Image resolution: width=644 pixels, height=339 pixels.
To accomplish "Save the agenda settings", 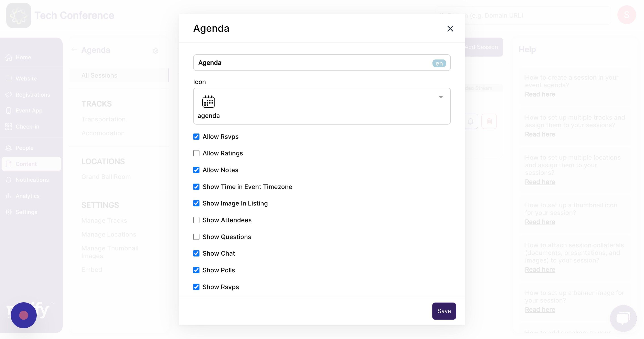I will 444,311.
